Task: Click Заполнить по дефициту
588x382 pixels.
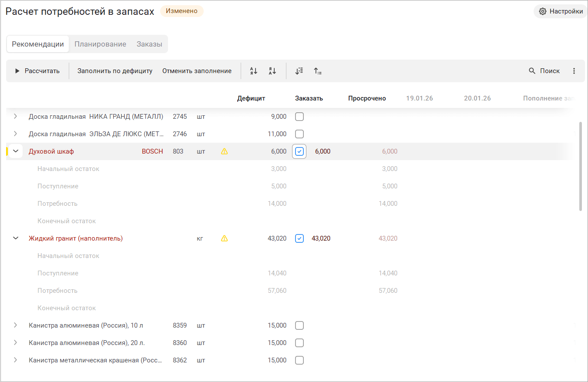Action: (x=115, y=71)
